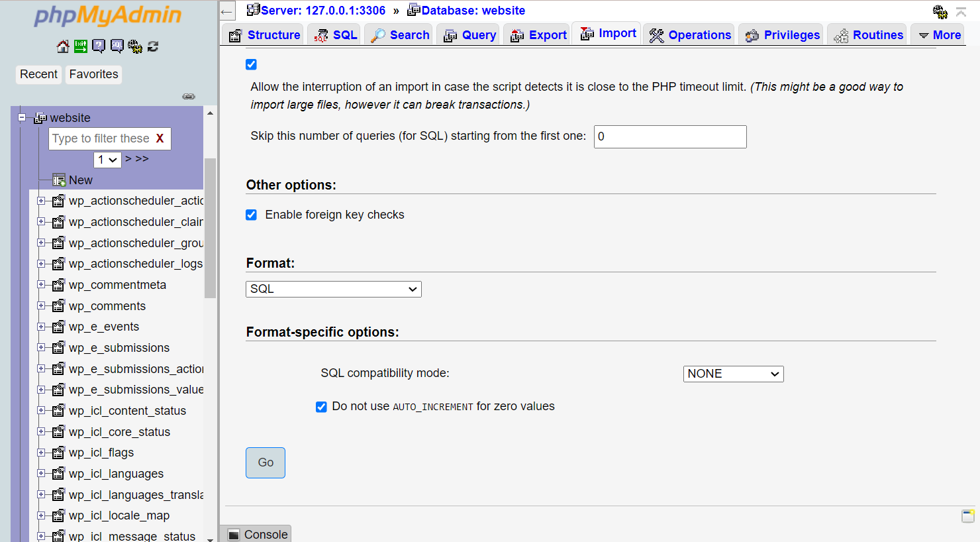Open phpMyAdmin documentation question-mark icon
980x542 pixels.
[99, 46]
